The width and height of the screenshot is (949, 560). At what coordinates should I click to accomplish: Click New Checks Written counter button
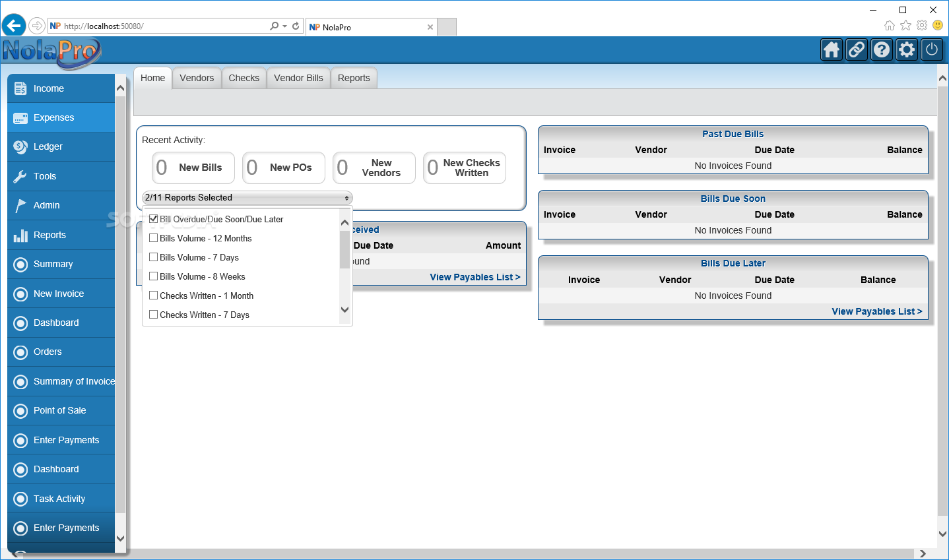click(465, 168)
